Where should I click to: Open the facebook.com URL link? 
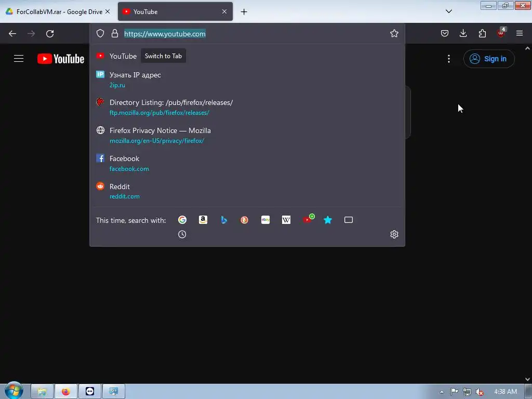[129, 169]
